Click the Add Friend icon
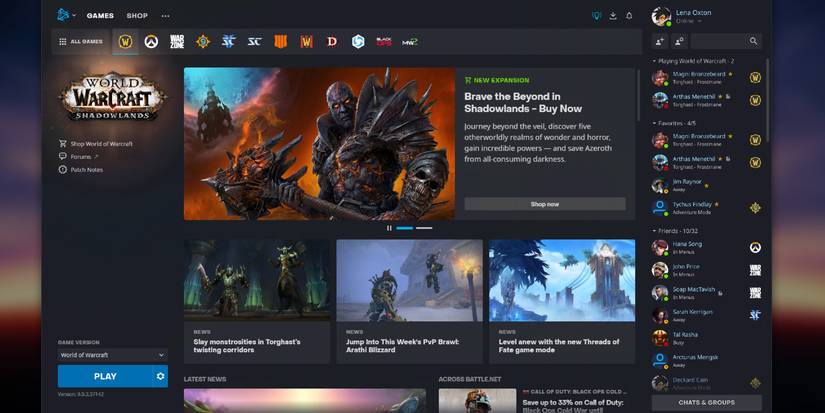Screen dimensions: 825x413 [660, 41]
